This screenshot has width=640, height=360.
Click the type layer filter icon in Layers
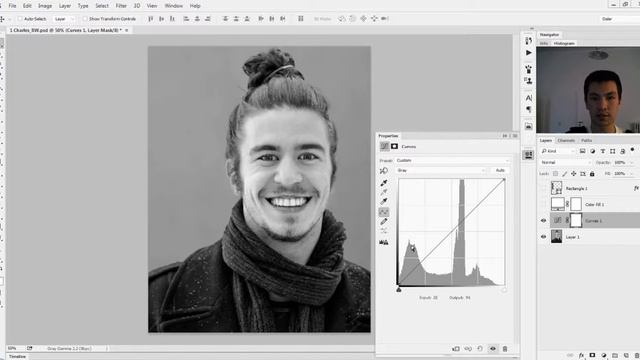tap(602, 151)
